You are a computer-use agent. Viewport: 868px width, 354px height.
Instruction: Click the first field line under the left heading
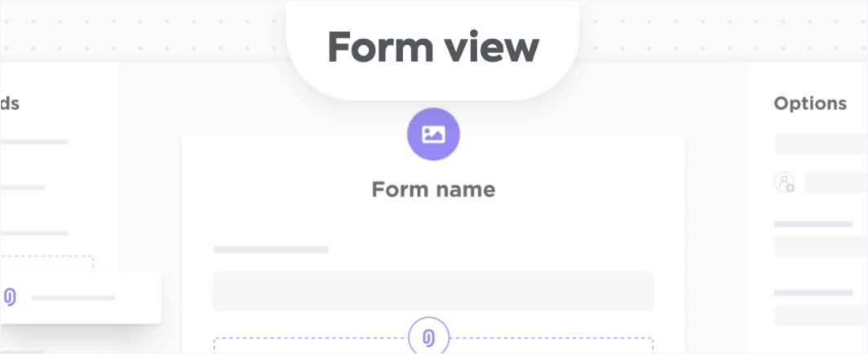[x=33, y=142]
